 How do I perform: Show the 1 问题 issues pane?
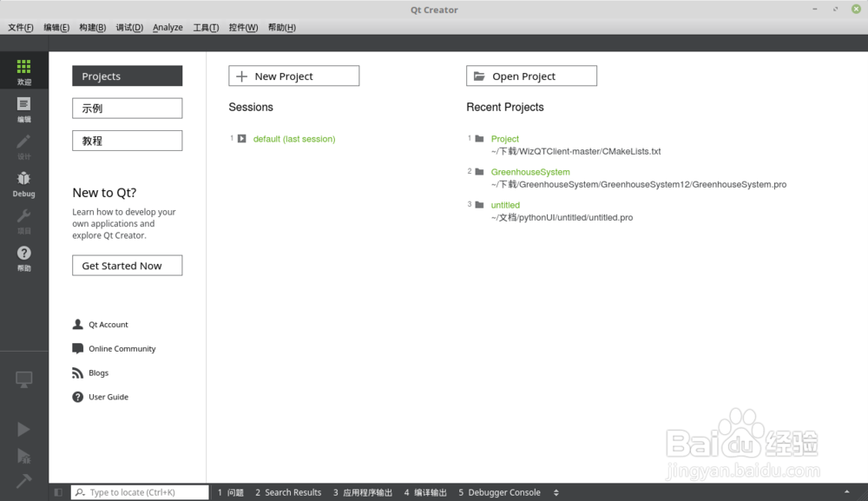(x=230, y=492)
